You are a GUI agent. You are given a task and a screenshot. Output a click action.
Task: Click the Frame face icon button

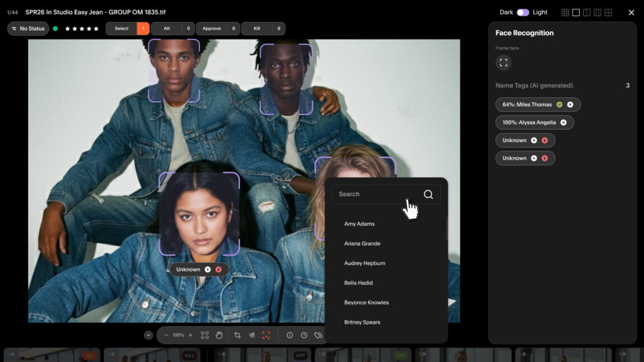coord(503,63)
